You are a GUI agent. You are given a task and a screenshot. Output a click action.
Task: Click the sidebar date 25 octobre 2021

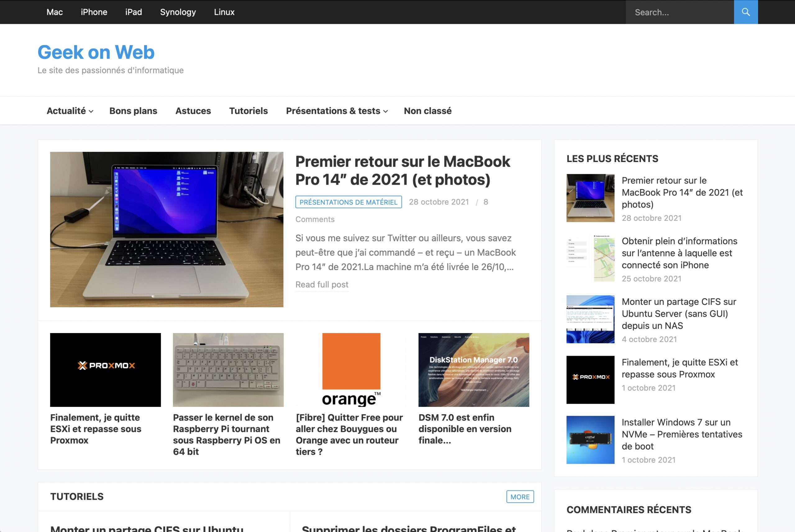point(652,278)
